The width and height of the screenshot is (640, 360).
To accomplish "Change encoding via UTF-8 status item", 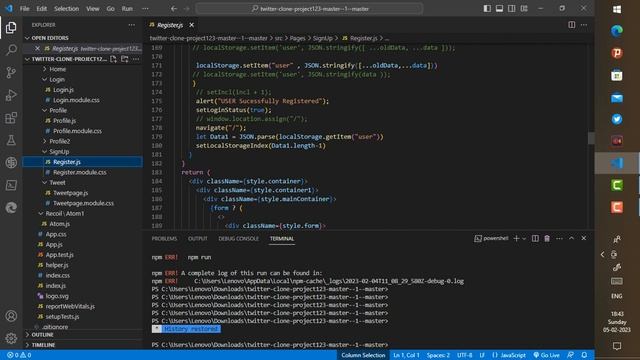I will 464,355.
